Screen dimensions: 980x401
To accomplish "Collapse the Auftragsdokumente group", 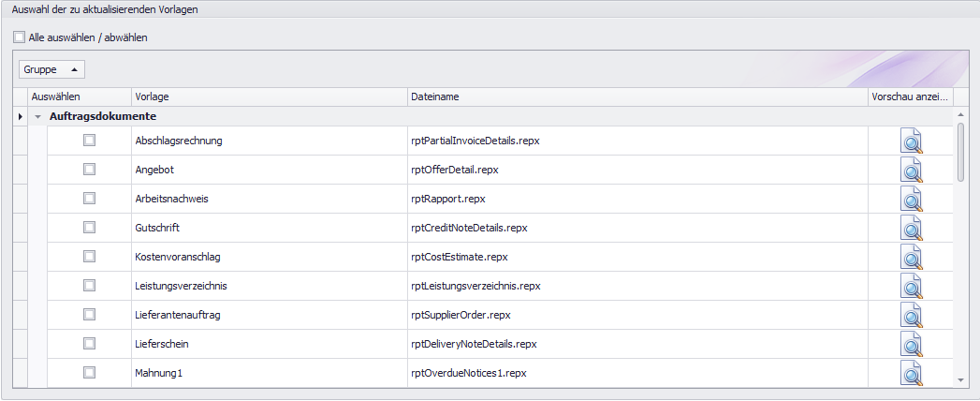I will [38, 117].
